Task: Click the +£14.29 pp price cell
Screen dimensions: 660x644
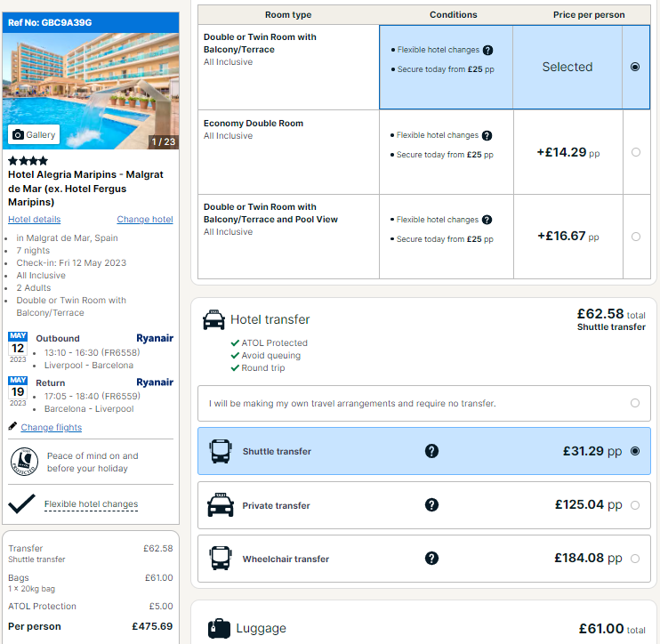Action: coord(568,152)
